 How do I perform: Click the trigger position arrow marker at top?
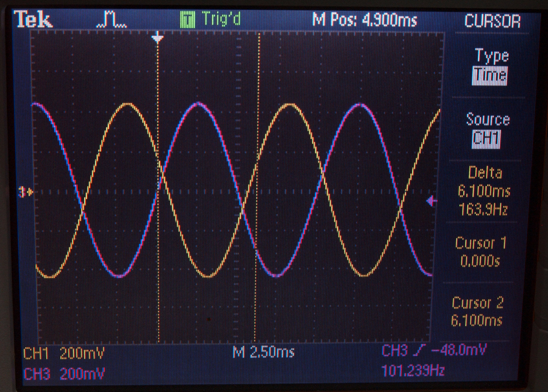157,38
